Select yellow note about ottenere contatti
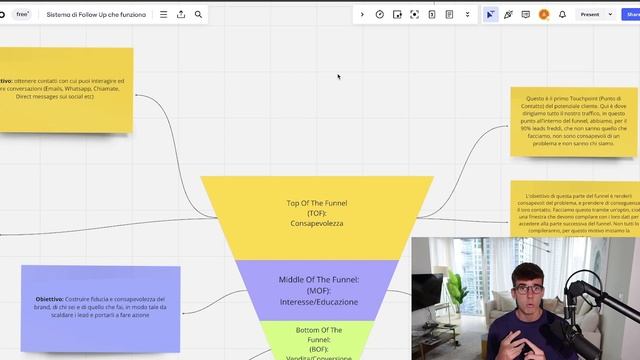This screenshot has width=640, height=360. click(66, 90)
